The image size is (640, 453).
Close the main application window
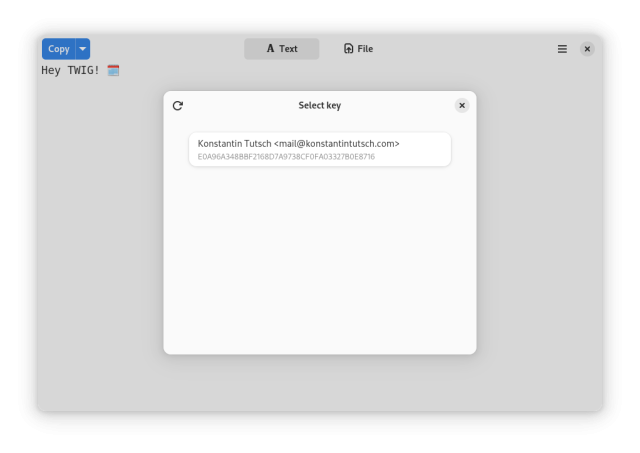coord(587,49)
